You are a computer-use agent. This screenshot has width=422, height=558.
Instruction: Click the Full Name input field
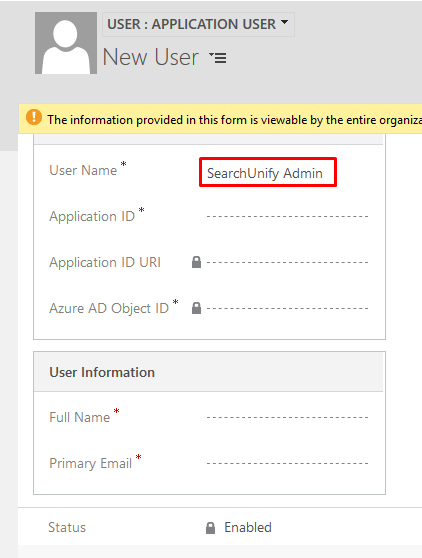click(287, 417)
